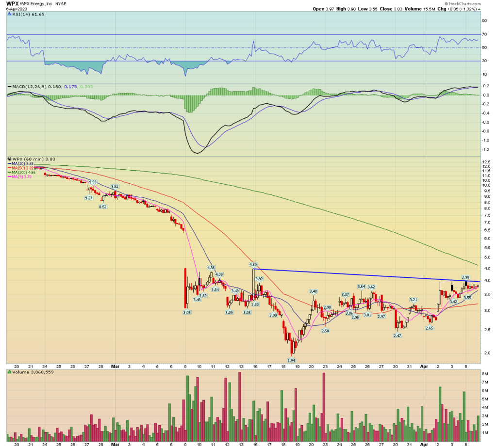The image size is (497, 448).
Task: Click the 'WPX (60 min) 3.83' price label
Action: coord(34,159)
